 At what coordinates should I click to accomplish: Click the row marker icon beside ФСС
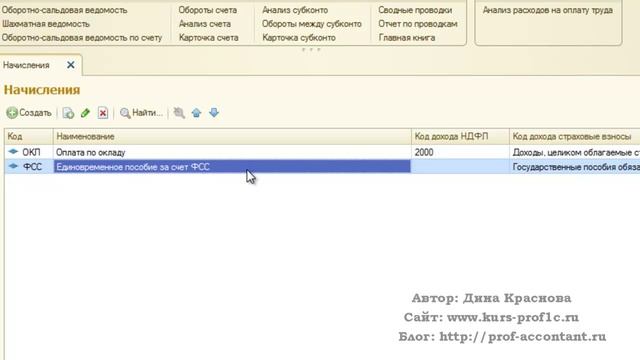pyautogui.click(x=13, y=166)
